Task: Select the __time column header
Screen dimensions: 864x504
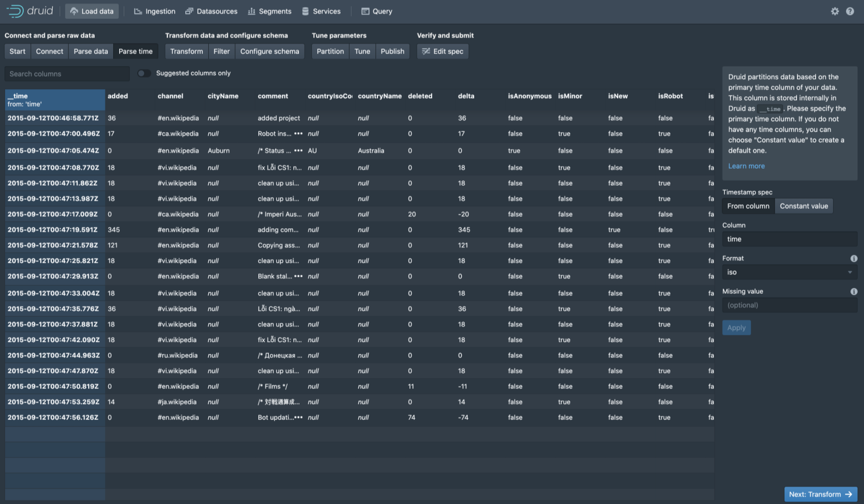Action: tap(55, 100)
